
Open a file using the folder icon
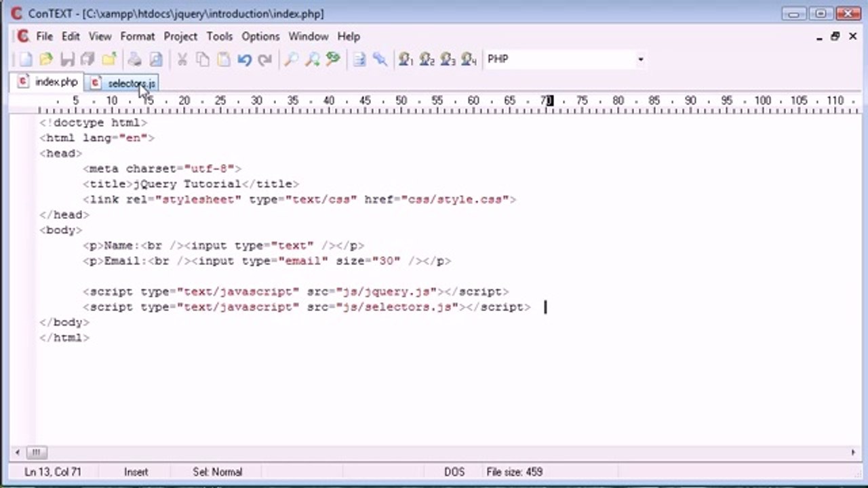[46, 60]
